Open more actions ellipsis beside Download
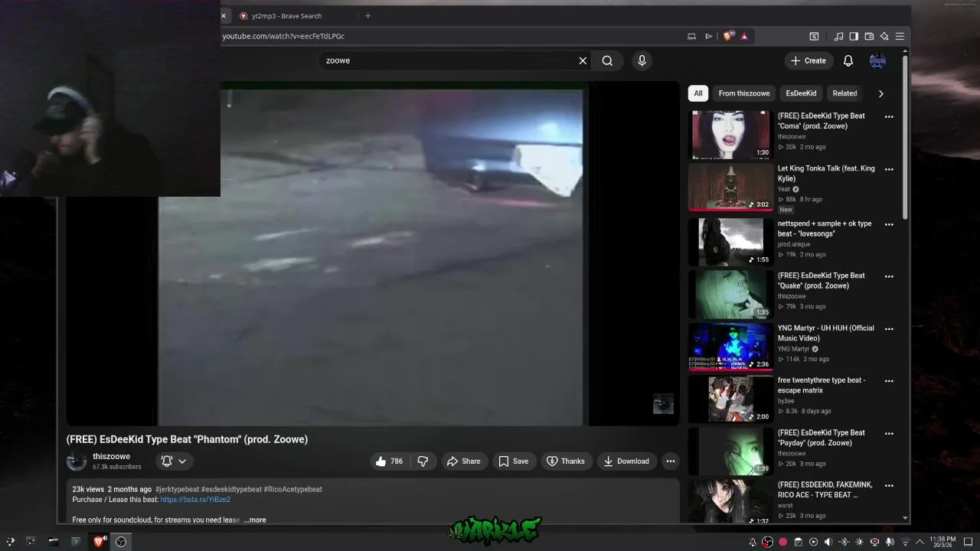980x551 pixels. point(671,461)
